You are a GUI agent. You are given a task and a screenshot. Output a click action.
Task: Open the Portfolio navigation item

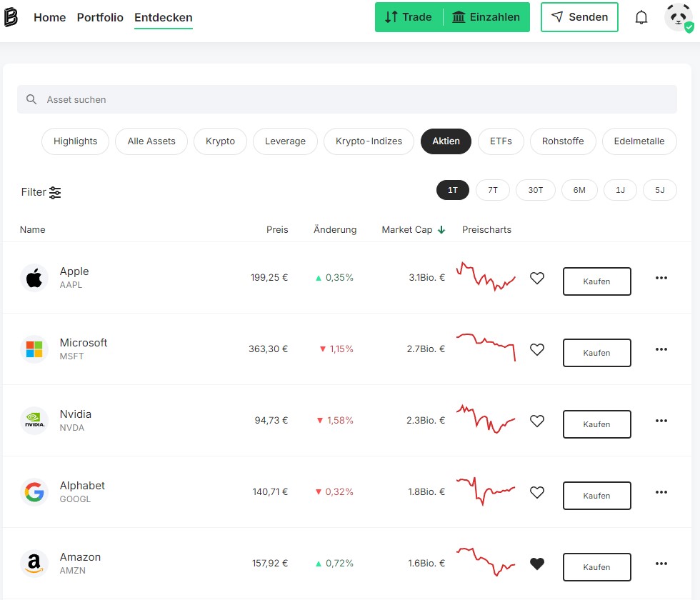[100, 17]
